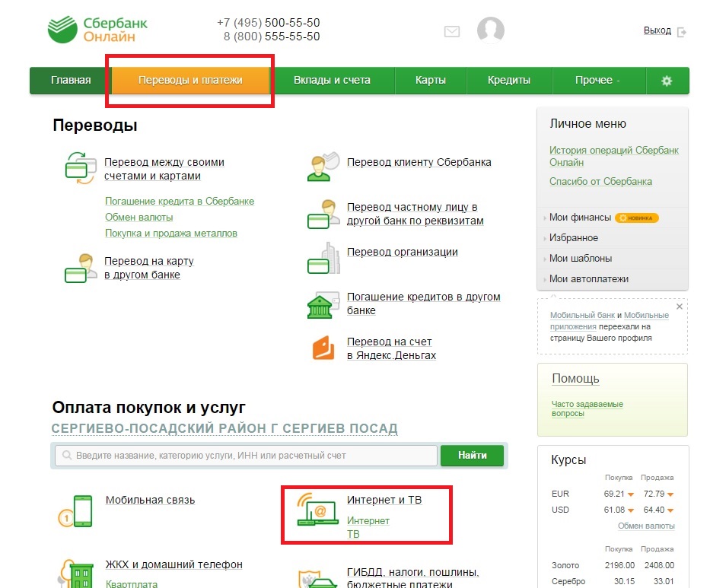Open История операций Сбербанк Онлайн link
Image resolution: width=710 pixels, height=588 pixels.
click(613, 156)
